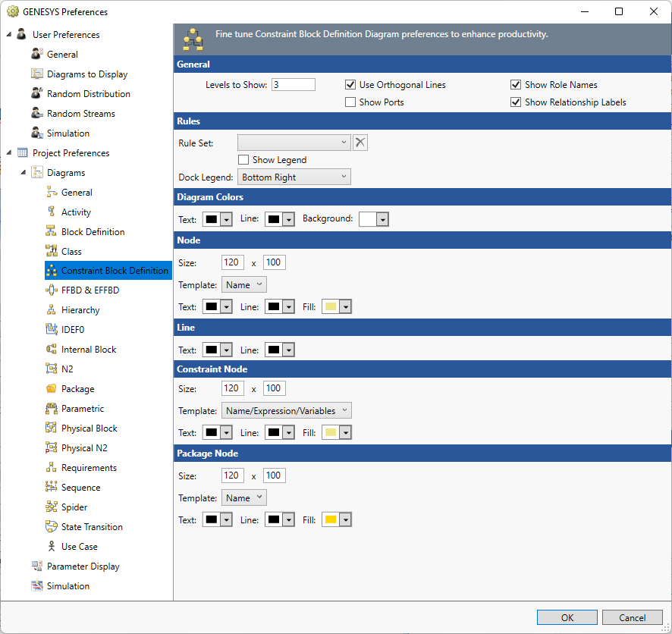Click the Activity diagram icon in tree
Viewport: 672px width, 634px height.
[x=52, y=212]
